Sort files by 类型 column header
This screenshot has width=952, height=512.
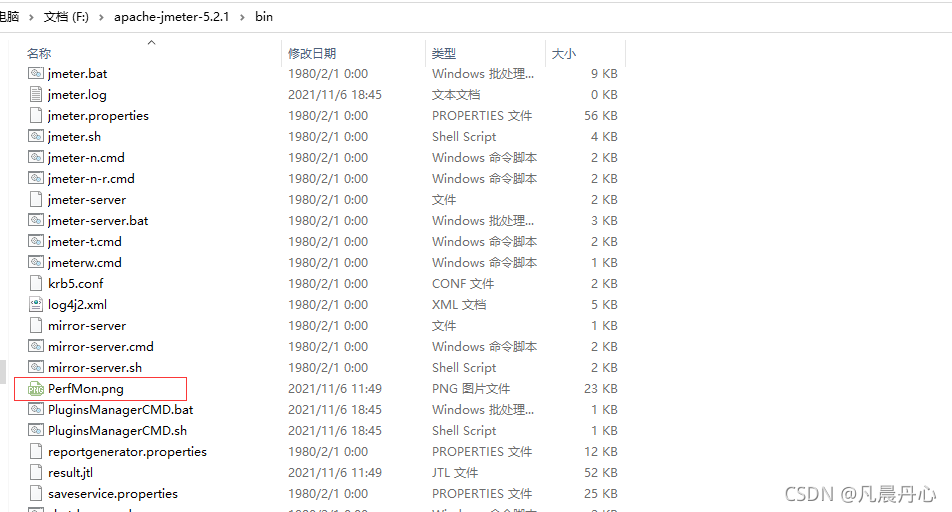point(444,53)
